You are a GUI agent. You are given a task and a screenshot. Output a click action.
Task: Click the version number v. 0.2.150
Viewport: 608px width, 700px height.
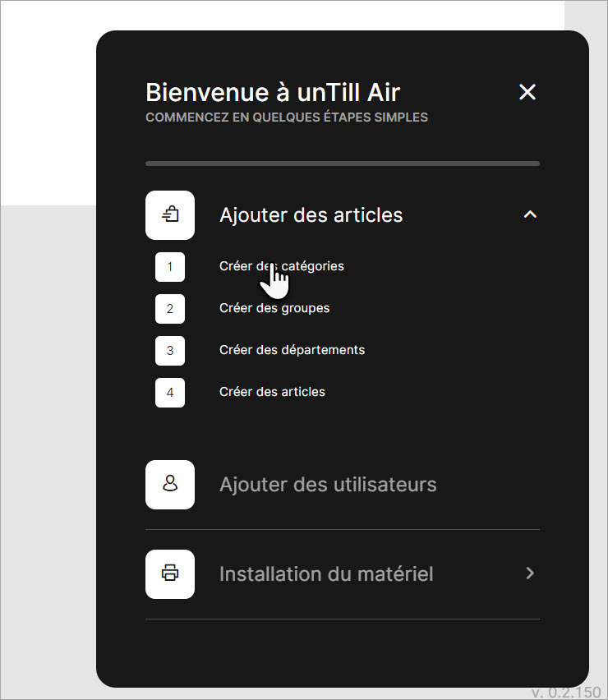pos(566,693)
